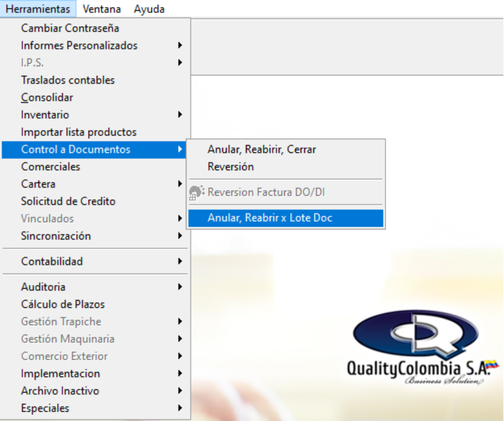Expand arrow beside Contabilidad
This screenshot has width=504, height=421.
(180, 261)
